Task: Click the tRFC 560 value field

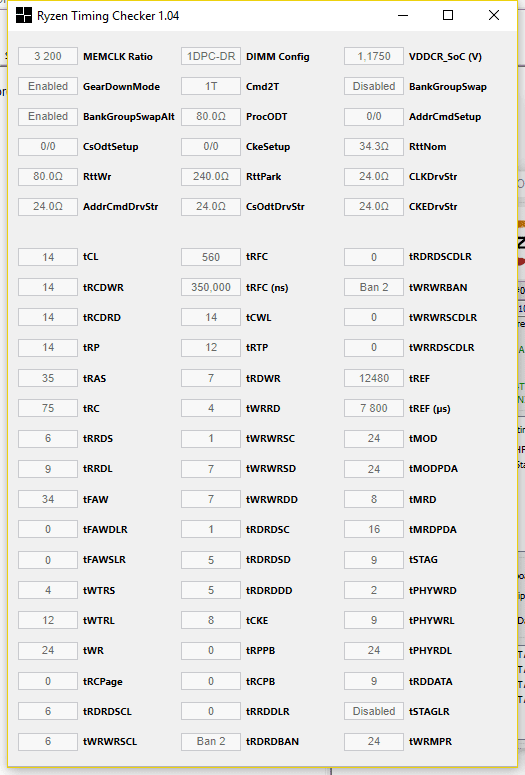Action: click(x=211, y=257)
